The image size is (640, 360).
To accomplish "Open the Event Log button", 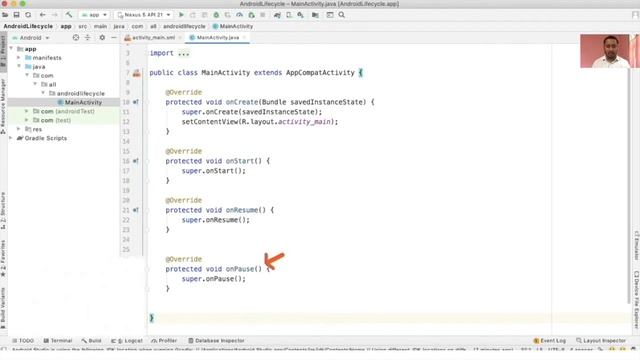I will click(x=549, y=340).
